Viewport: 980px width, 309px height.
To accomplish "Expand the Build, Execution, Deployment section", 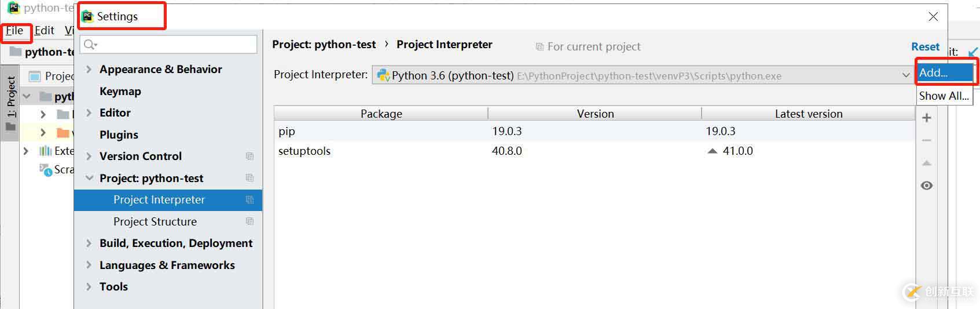I will tap(89, 243).
